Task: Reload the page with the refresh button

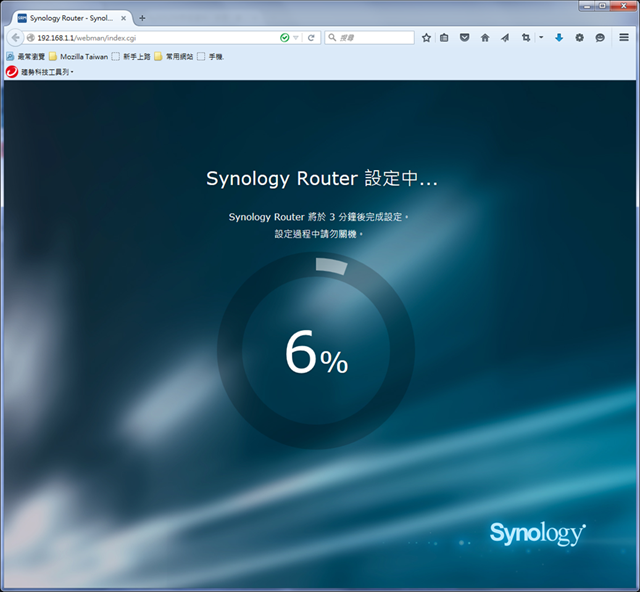Action: 311,38
